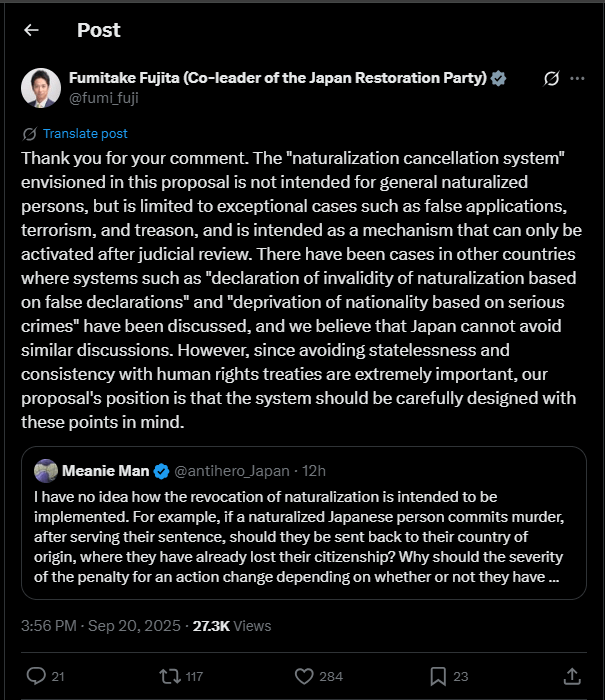
Task: Click Meanie Man's avatar in quoted post
Action: [45, 471]
